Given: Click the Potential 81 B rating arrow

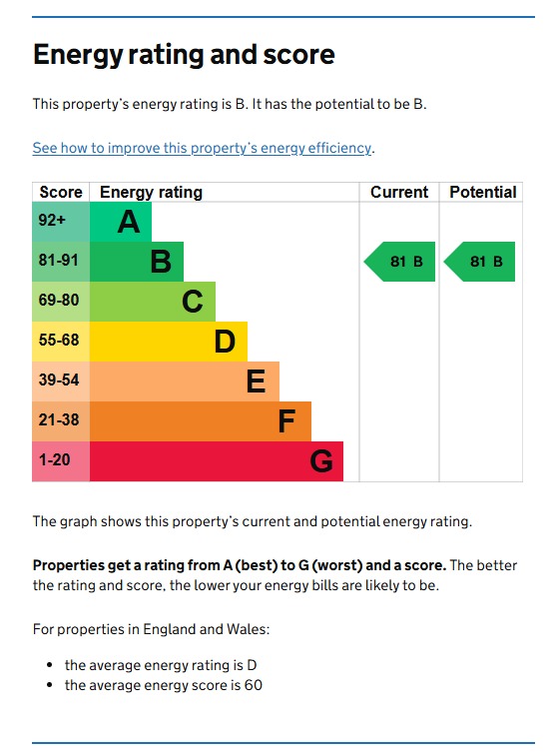Looking at the screenshot, I should pyautogui.click(x=479, y=262).
